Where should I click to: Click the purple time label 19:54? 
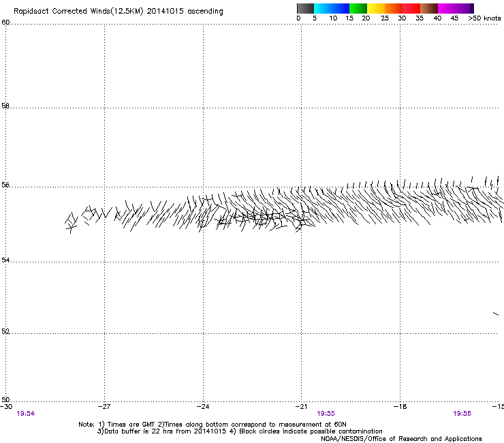[x=26, y=414]
